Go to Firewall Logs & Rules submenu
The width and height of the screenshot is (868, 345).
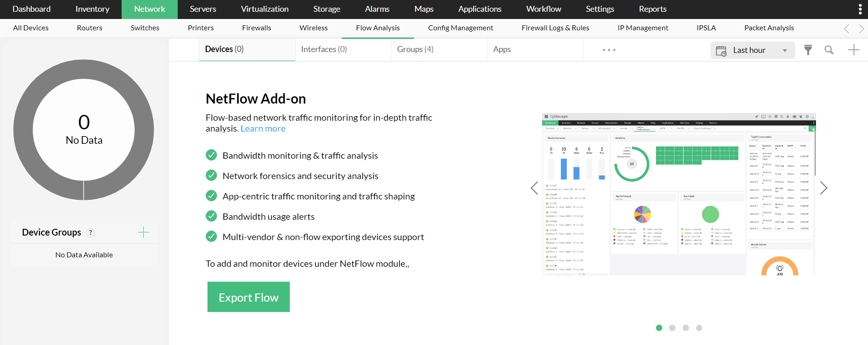click(556, 28)
